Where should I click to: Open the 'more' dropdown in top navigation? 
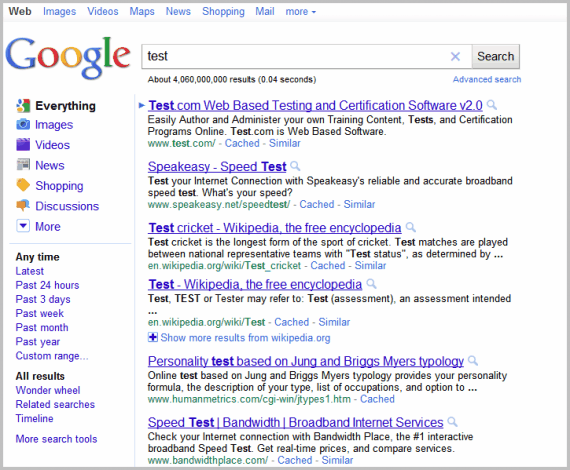301,12
